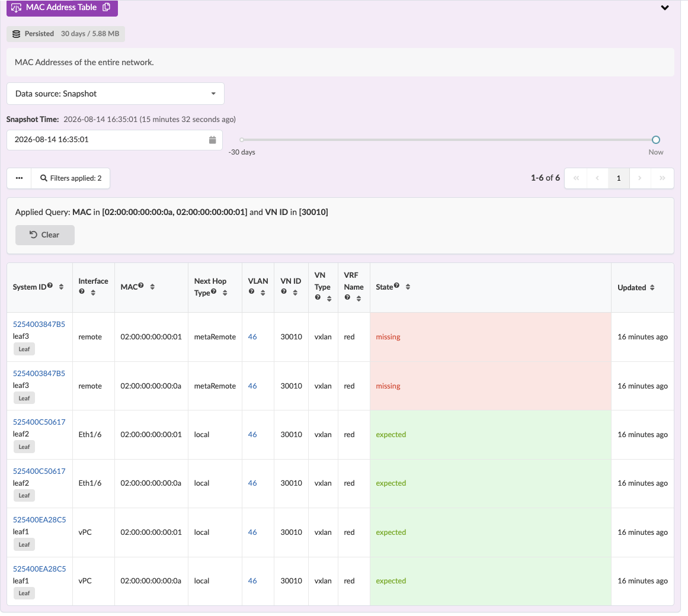Go to first page of results
Viewport: 688px width, 616px height.
576,178
